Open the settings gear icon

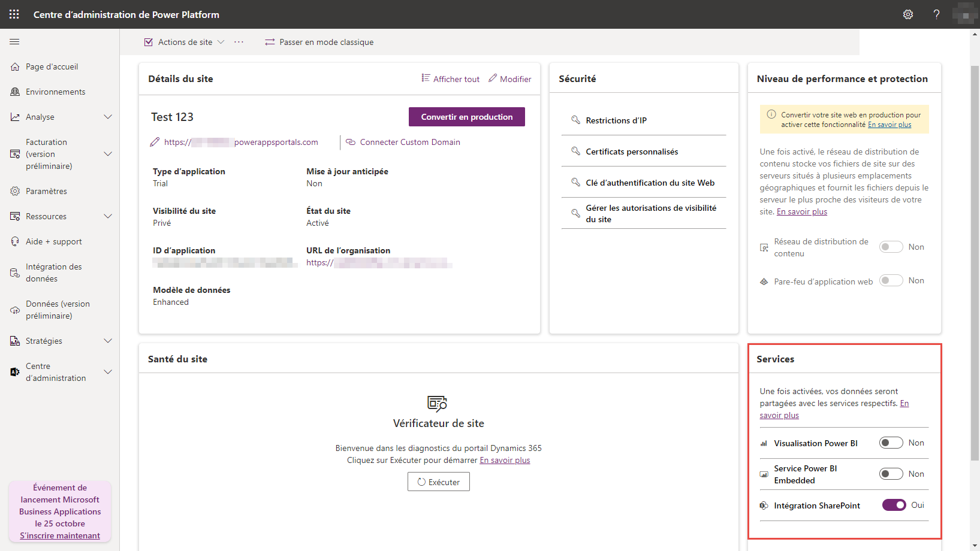pos(908,14)
